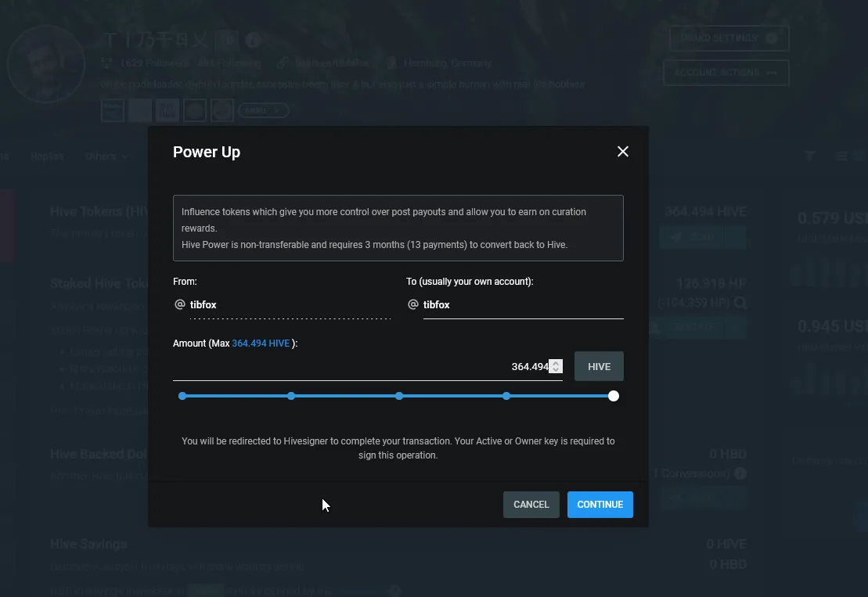Click the info icon next to profile name
This screenshot has width=868, height=597.
click(253, 40)
